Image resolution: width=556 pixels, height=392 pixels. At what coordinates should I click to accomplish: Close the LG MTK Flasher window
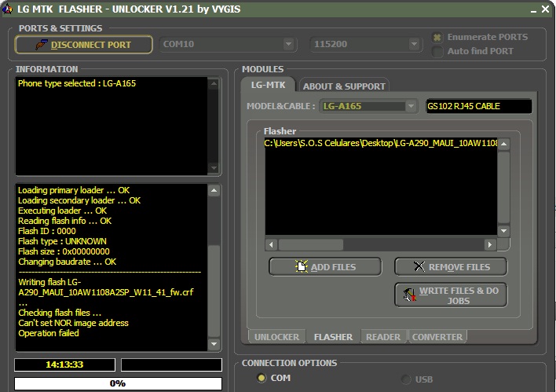click(545, 9)
